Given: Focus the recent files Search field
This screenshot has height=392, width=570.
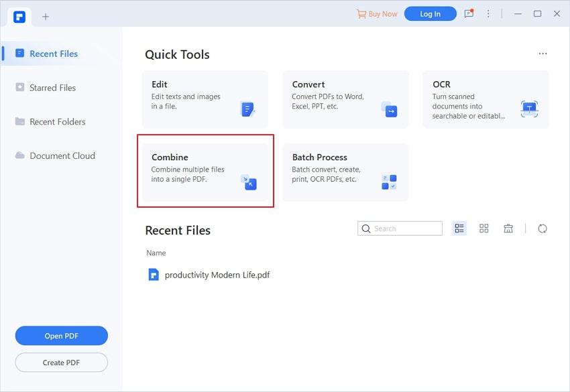Looking at the screenshot, I should [x=400, y=228].
